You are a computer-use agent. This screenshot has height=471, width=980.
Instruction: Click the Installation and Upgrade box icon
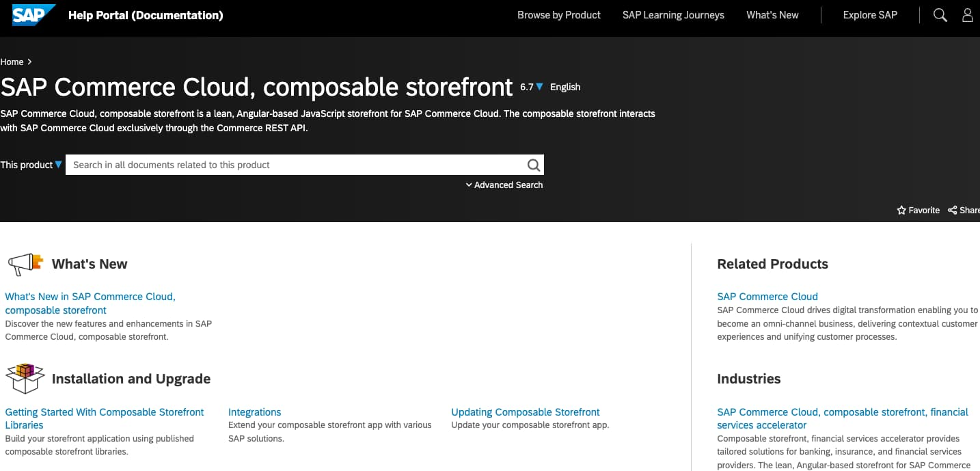[25, 379]
